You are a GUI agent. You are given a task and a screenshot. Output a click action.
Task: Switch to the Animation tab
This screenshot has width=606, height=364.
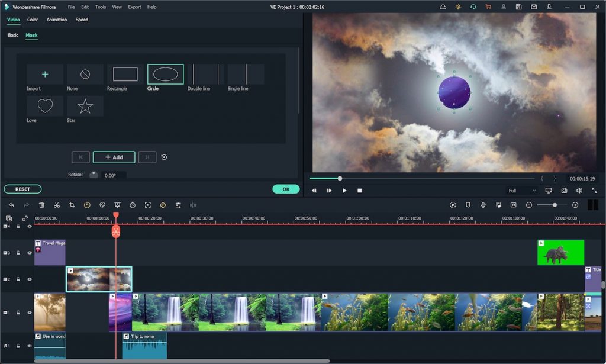pos(56,20)
